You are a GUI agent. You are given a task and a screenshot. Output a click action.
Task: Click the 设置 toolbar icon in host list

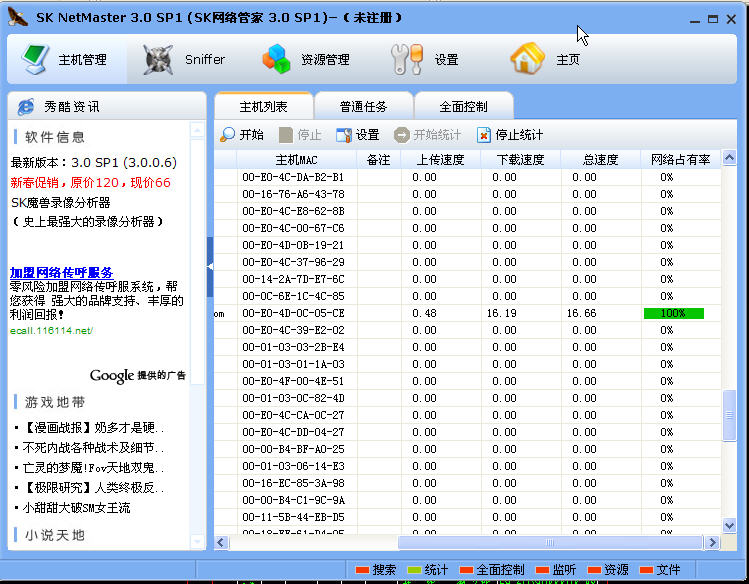coord(343,135)
